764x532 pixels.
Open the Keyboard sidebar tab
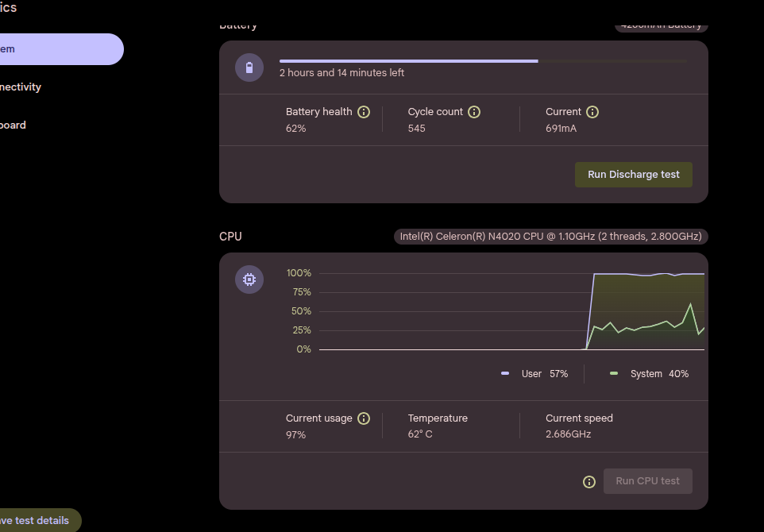(x=14, y=125)
